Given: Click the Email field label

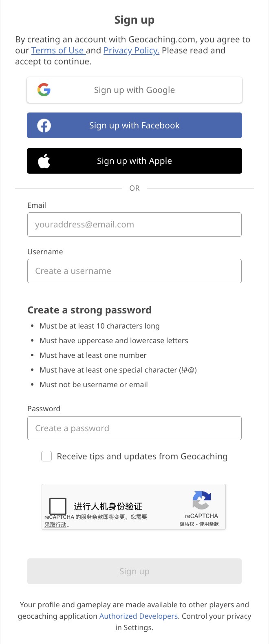Looking at the screenshot, I should (37, 205).
